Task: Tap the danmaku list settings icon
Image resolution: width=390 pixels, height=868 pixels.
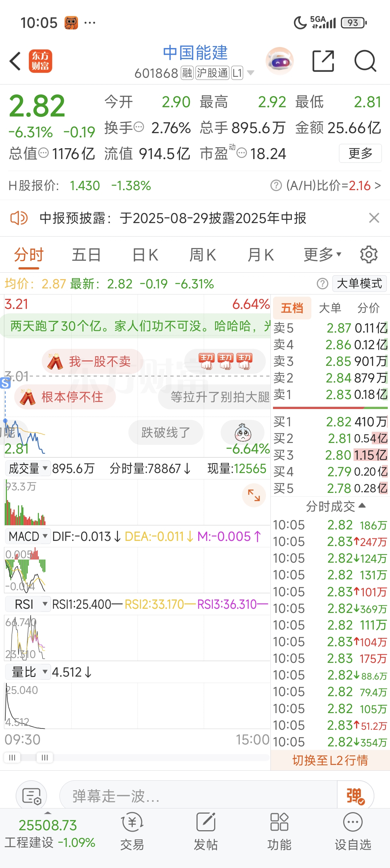Action: tap(31, 796)
